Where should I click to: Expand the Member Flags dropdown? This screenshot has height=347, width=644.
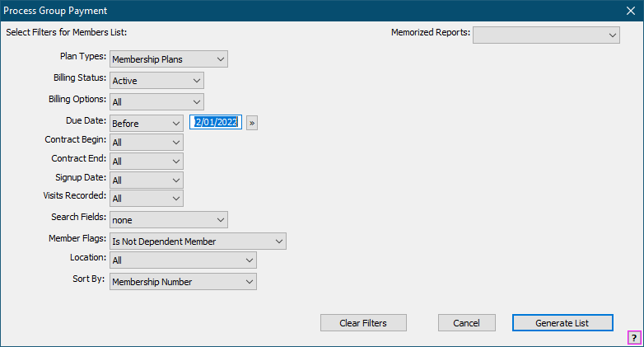(198, 241)
